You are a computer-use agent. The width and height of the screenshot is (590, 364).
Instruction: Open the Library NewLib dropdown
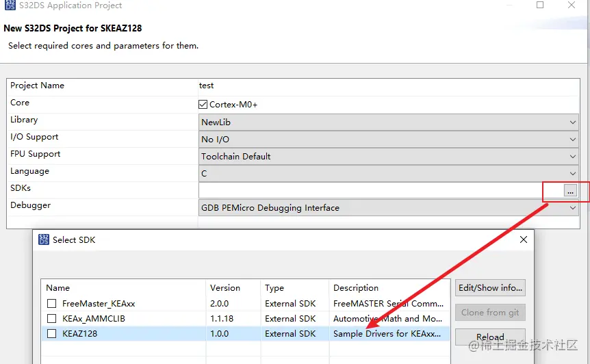(388, 122)
